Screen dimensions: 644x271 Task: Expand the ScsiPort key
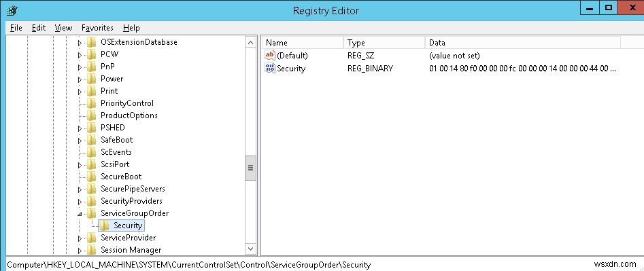click(80, 165)
